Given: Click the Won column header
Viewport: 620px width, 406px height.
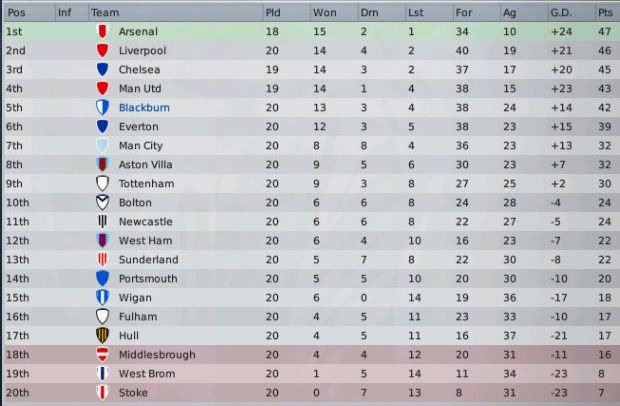Looking at the screenshot, I should pyautogui.click(x=324, y=12).
